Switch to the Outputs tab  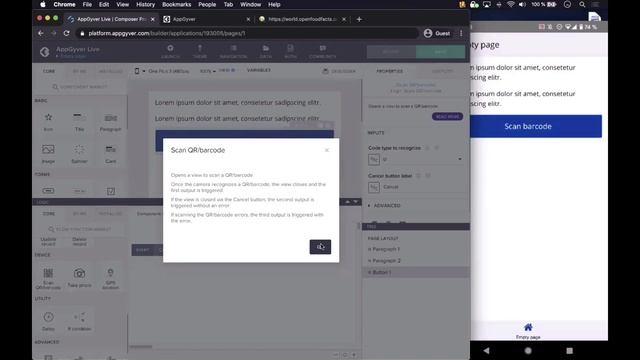point(442,71)
